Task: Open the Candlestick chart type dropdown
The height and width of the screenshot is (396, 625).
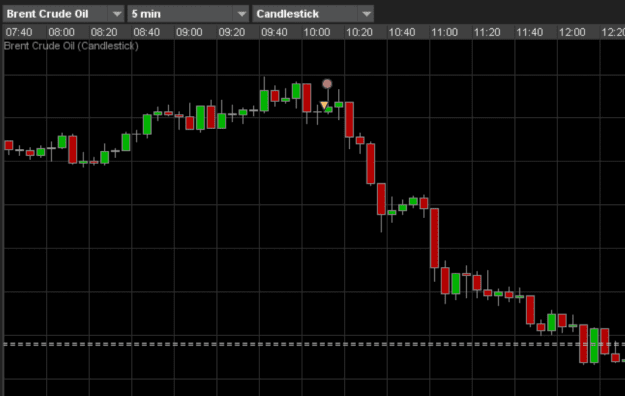Action: [313, 14]
